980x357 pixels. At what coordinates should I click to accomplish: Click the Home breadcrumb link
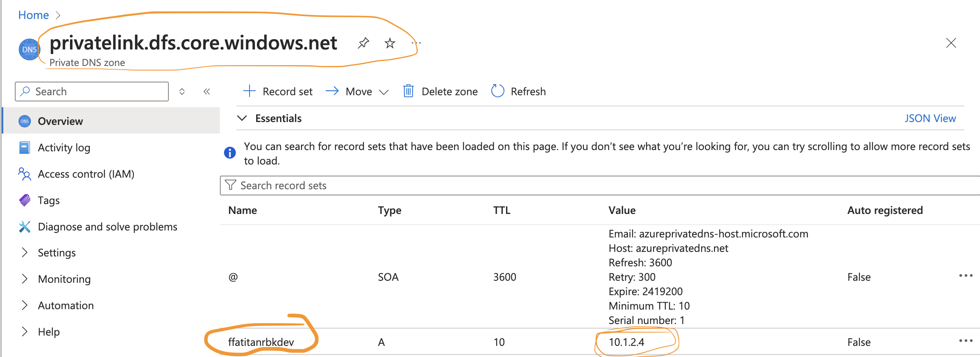point(33,15)
